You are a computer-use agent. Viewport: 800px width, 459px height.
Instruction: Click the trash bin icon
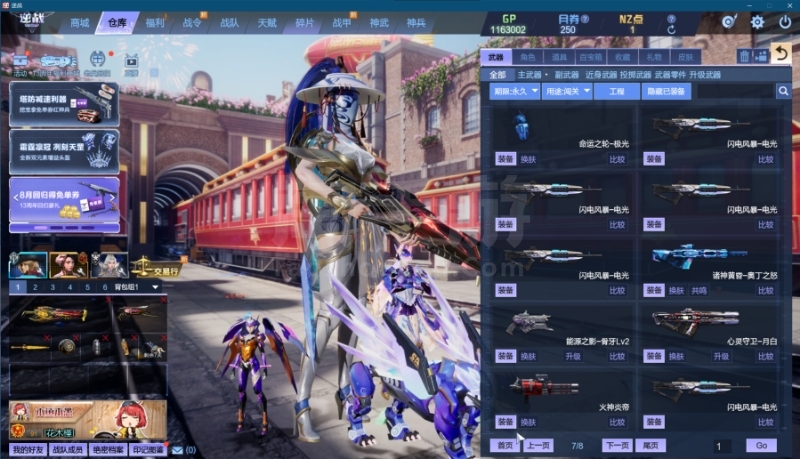[744, 56]
